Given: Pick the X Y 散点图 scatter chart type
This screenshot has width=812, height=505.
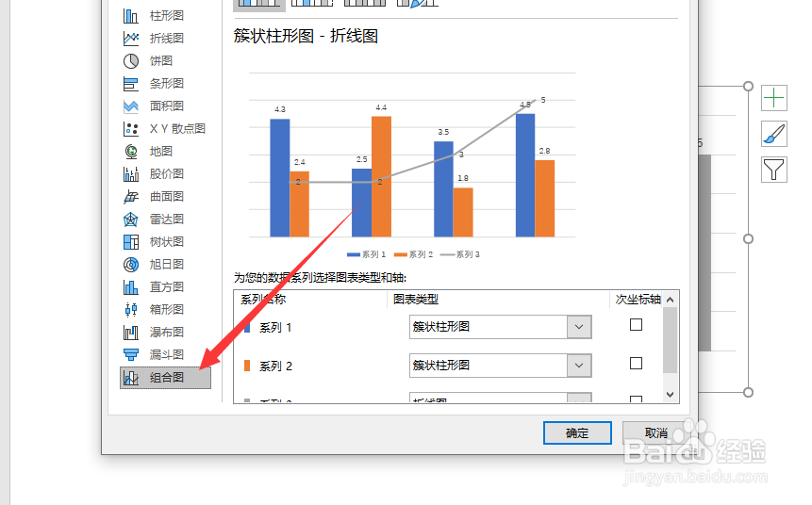Looking at the screenshot, I should click(x=165, y=129).
